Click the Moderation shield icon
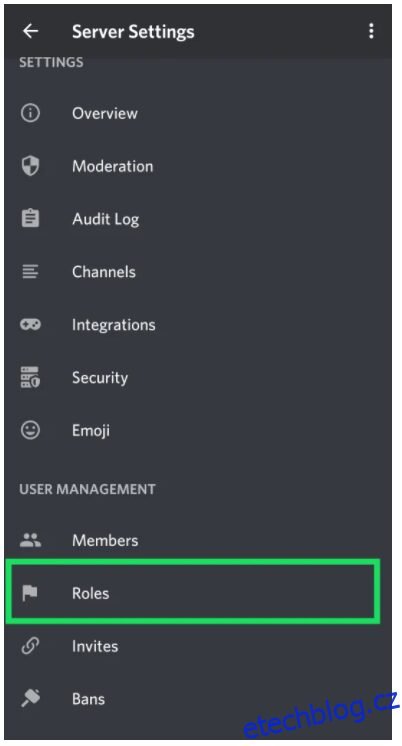 tap(30, 166)
